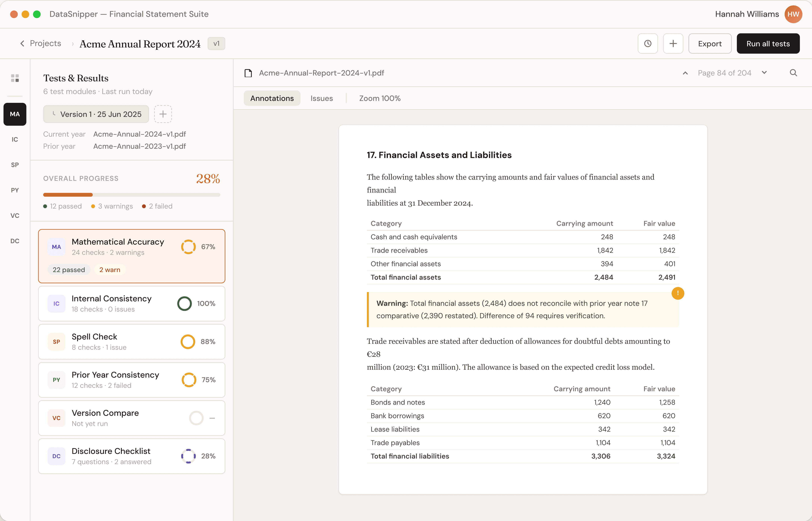Click the plus icon next to Export
The image size is (812, 521).
[673, 44]
